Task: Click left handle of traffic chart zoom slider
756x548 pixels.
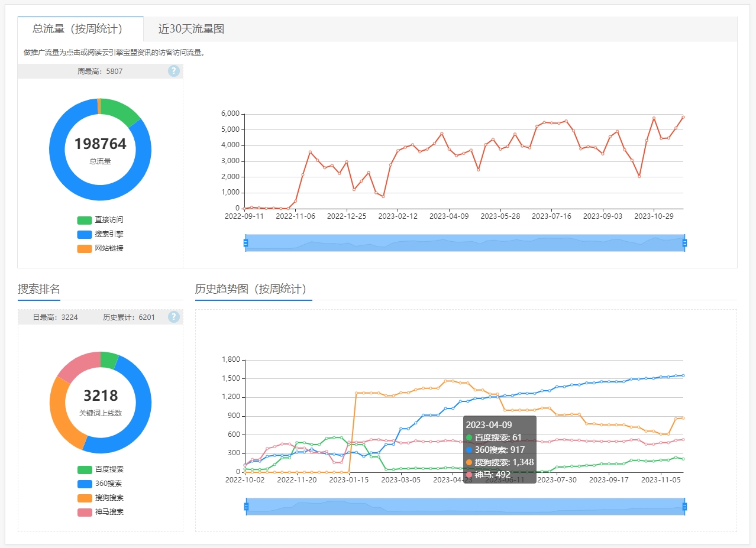Action: (245, 242)
